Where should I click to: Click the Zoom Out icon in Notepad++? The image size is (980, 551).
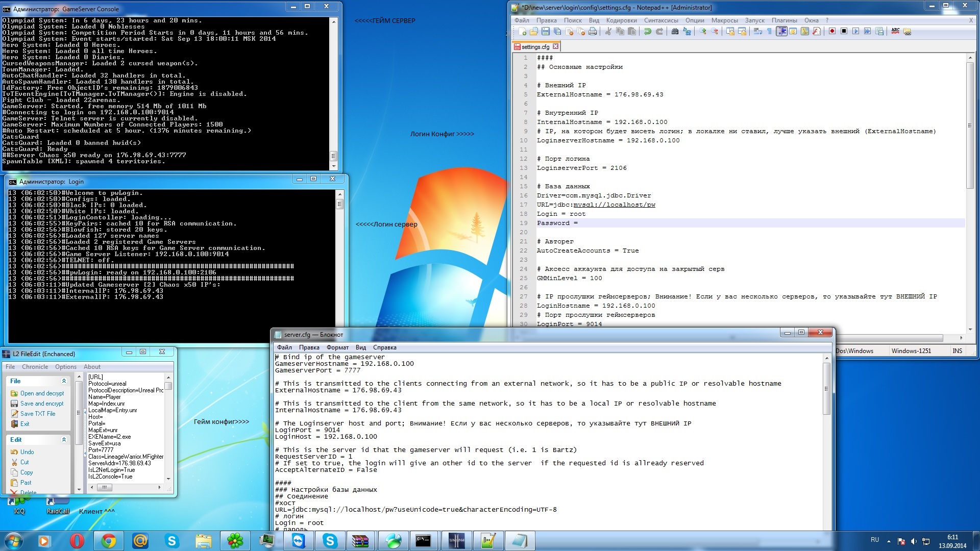[x=715, y=31]
